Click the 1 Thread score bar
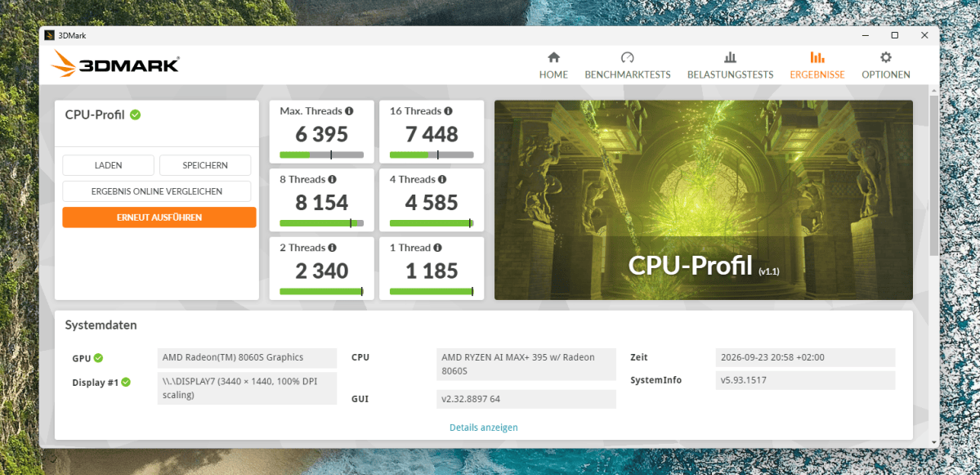 (x=432, y=291)
